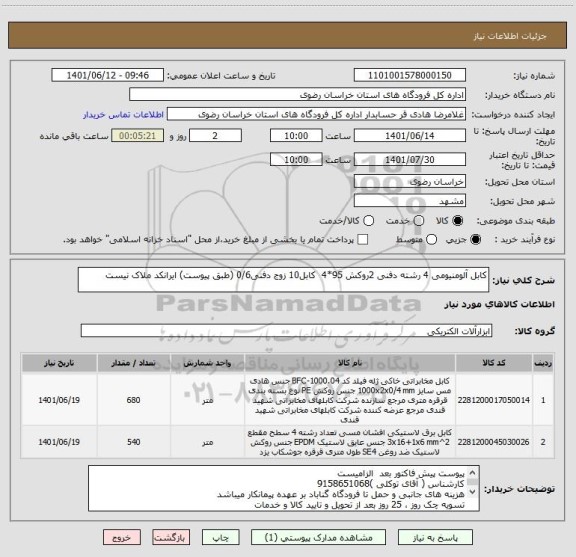Click the remaining days field showing 2
This screenshot has height=557, width=576.
point(215,136)
